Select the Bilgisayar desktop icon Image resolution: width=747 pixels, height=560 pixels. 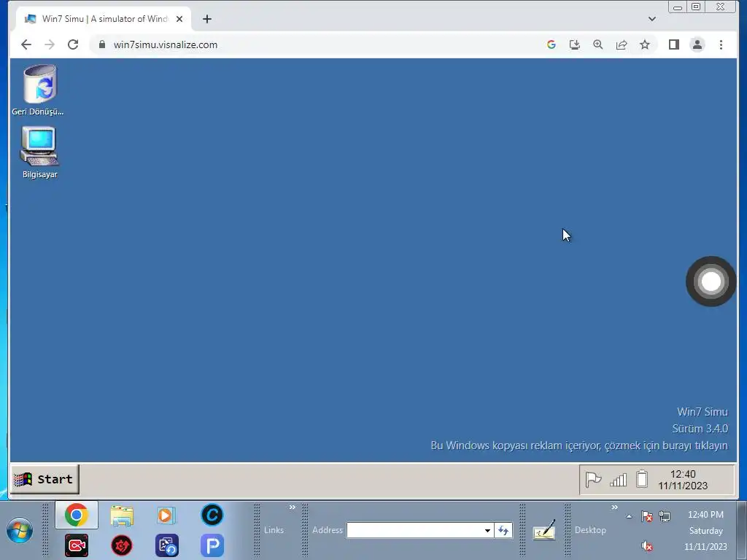[39, 152]
